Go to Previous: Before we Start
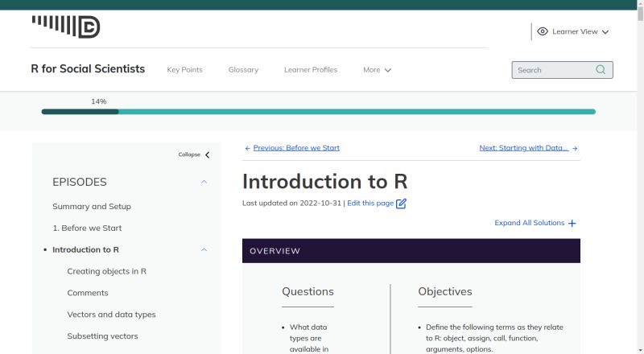644x354 pixels. (x=296, y=148)
